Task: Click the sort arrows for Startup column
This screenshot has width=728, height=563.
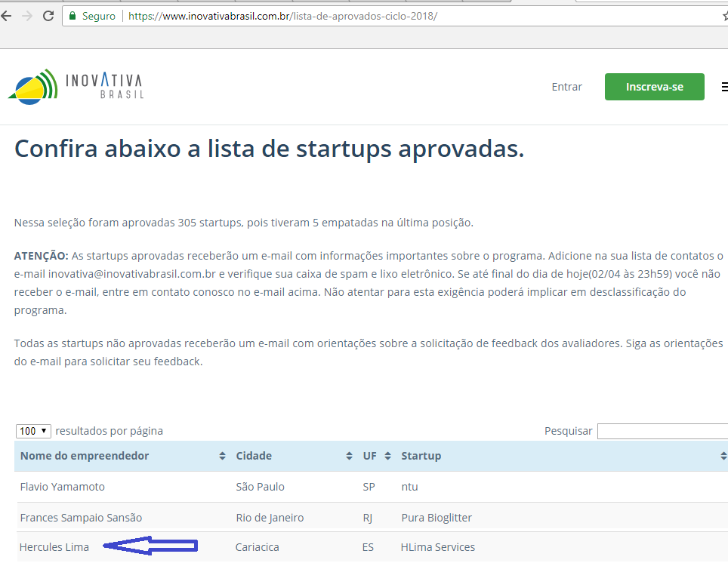Action: click(723, 456)
